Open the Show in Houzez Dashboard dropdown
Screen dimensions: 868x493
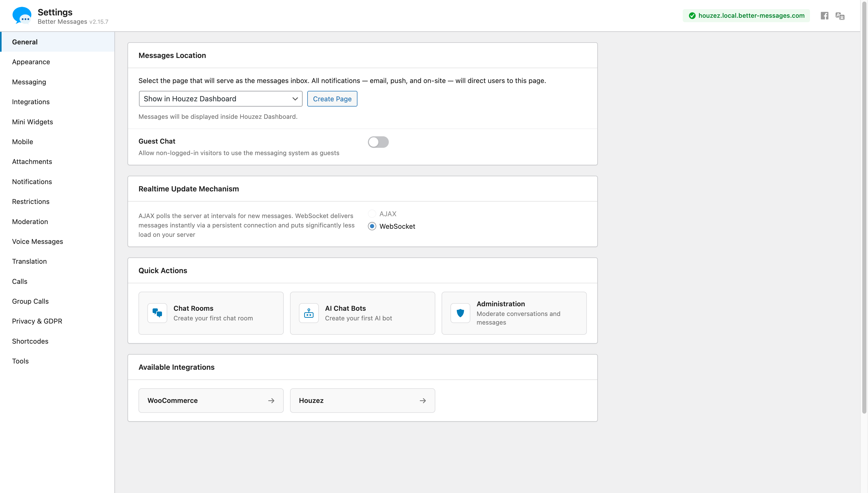221,98
